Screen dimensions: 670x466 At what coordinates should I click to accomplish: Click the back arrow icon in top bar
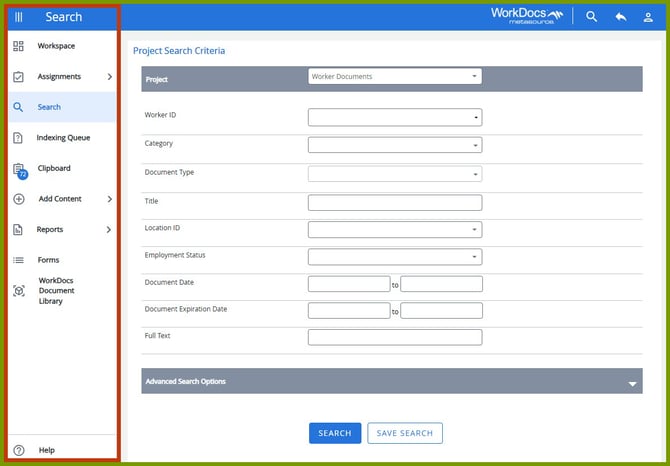(x=620, y=17)
